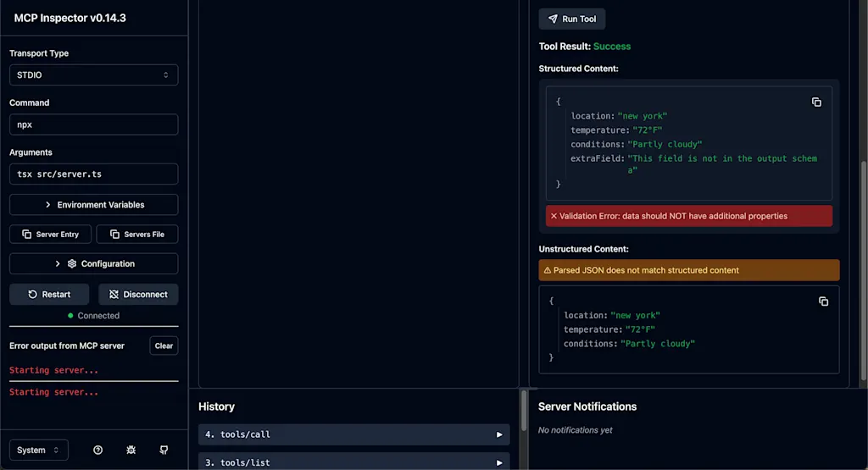Expand the Environment Variables section
The height and width of the screenshot is (470, 868).
click(x=93, y=205)
